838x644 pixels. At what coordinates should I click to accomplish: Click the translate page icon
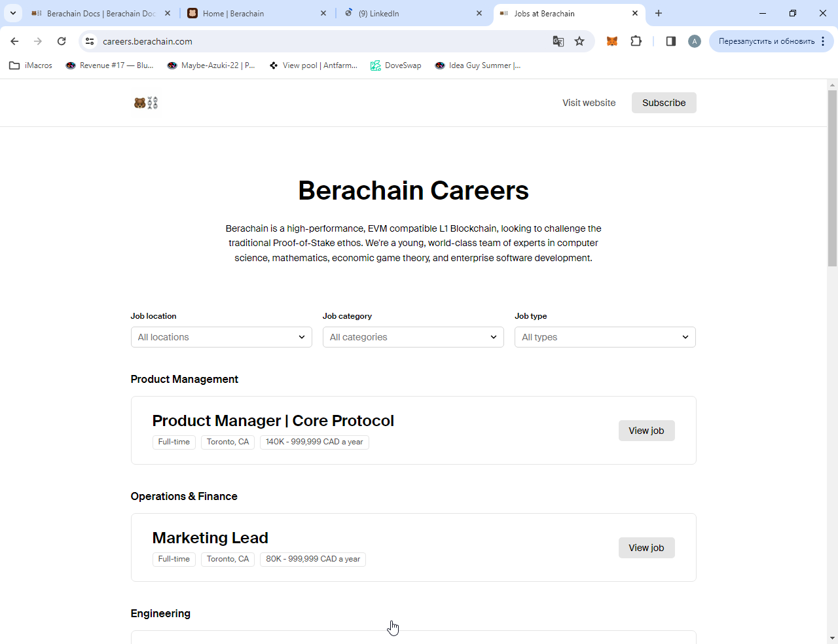tap(558, 41)
